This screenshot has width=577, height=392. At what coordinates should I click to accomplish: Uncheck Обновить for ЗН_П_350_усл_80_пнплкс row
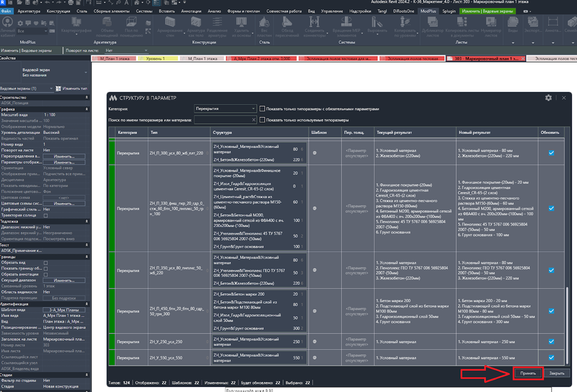(x=551, y=270)
